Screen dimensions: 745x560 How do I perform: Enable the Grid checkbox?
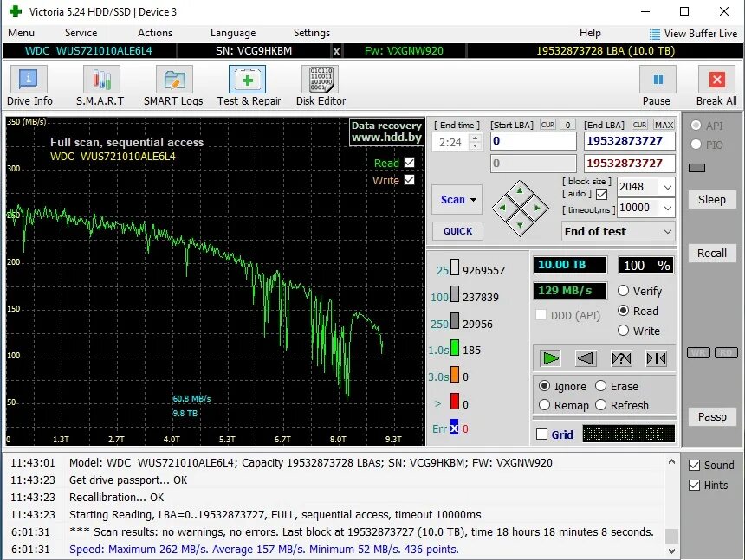541,434
